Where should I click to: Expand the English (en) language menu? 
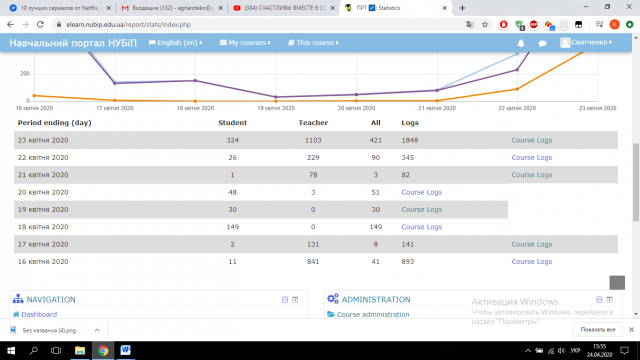tap(176, 42)
